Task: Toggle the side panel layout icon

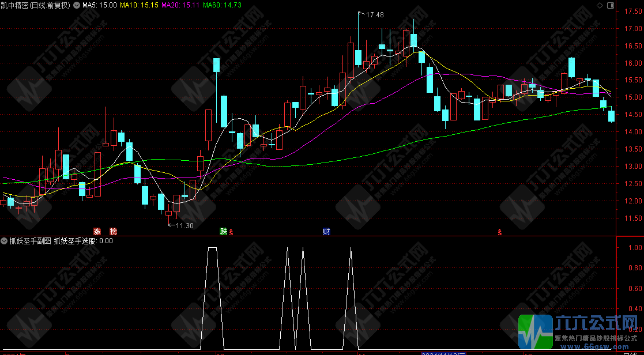Action: click(x=611, y=5)
